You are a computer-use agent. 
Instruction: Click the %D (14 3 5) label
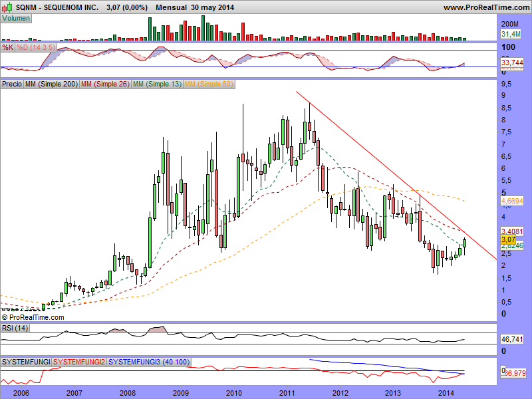[x=36, y=47]
